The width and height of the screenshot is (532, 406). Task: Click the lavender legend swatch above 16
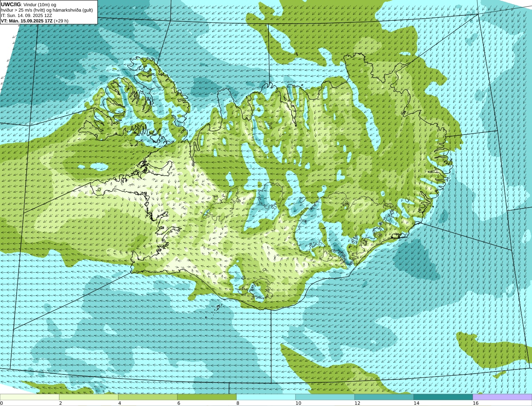[502, 397]
